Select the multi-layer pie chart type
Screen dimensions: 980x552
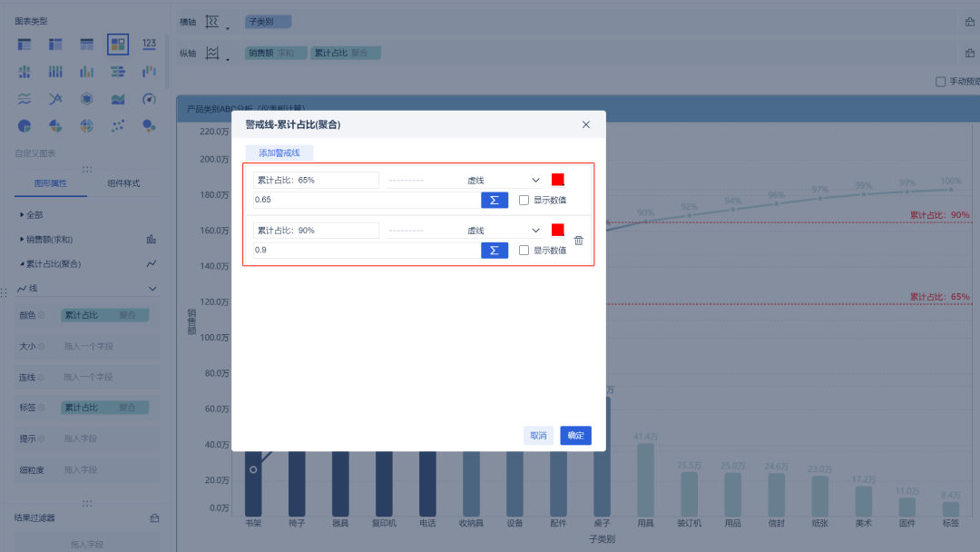click(87, 126)
